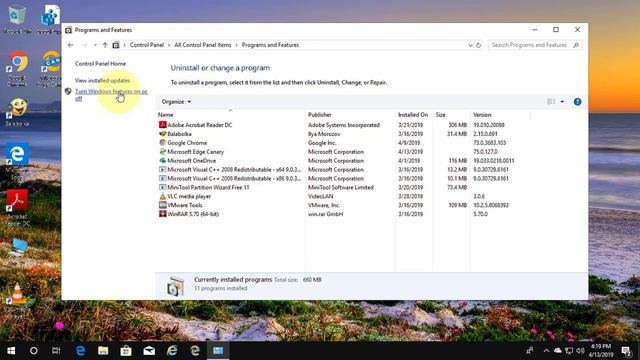
Task: Select the Google Chrome icon in the program list
Action: [162, 143]
